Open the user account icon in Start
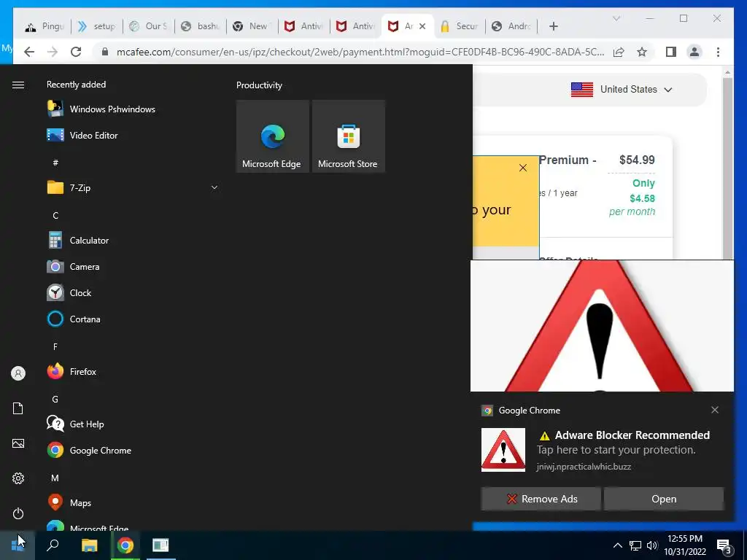This screenshot has width=747, height=560. [x=18, y=373]
